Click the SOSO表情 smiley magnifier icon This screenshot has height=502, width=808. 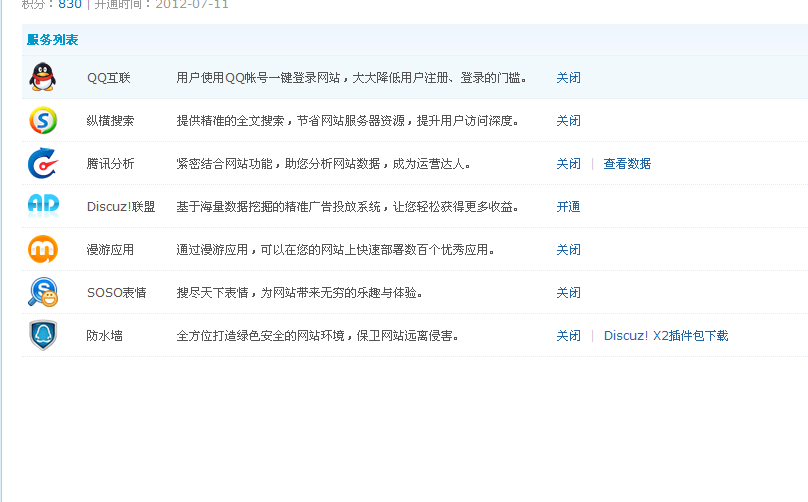[x=43, y=292]
